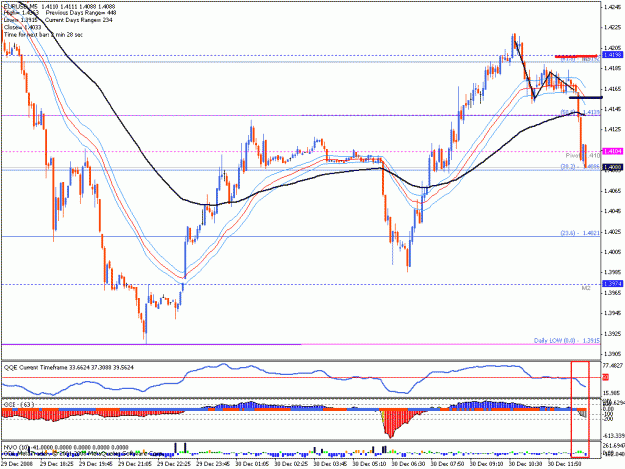This screenshot has height=469, width=625.
Task: Select the '(50.0) - 1.4139' Fibonacci label
Action: coord(580,112)
